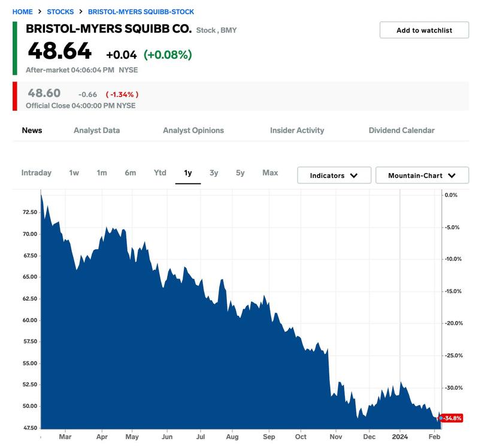This screenshot has height=448, width=479.
Task: Switch to the News tab
Action: pos(32,131)
